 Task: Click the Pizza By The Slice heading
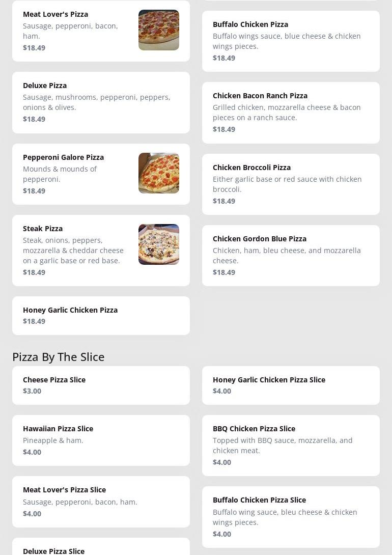[x=59, y=357]
